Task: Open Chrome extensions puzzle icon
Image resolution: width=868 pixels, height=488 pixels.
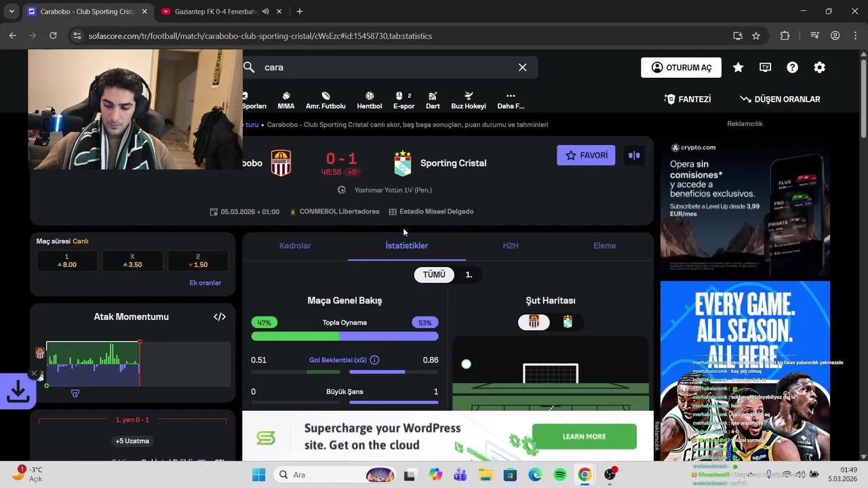Action: tap(785, 36)
